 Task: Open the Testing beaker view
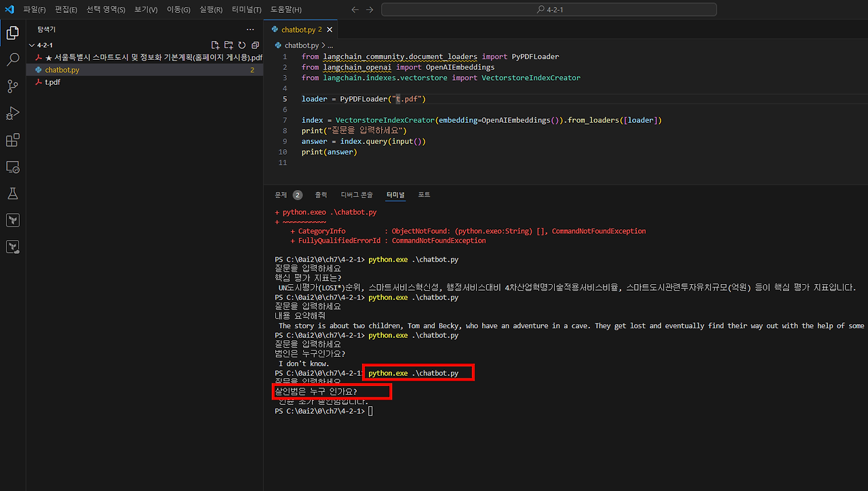[12, 193]
